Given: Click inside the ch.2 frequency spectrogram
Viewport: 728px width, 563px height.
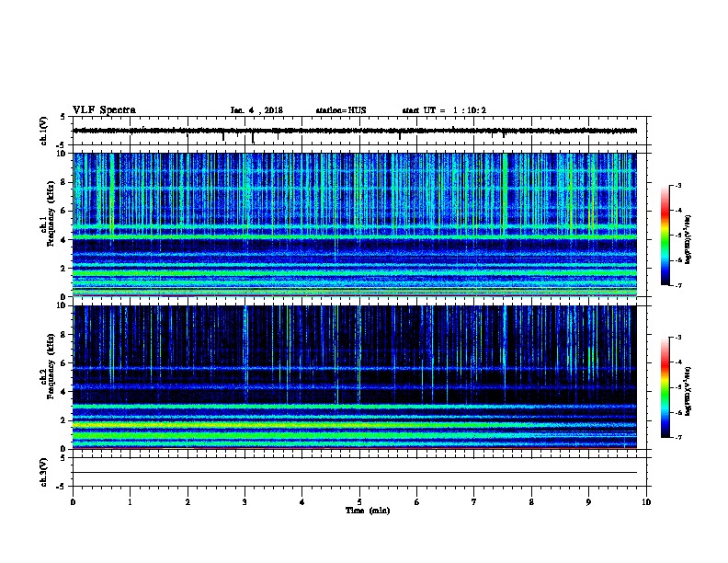Looking at the screenshot, I should coord(355,377).
